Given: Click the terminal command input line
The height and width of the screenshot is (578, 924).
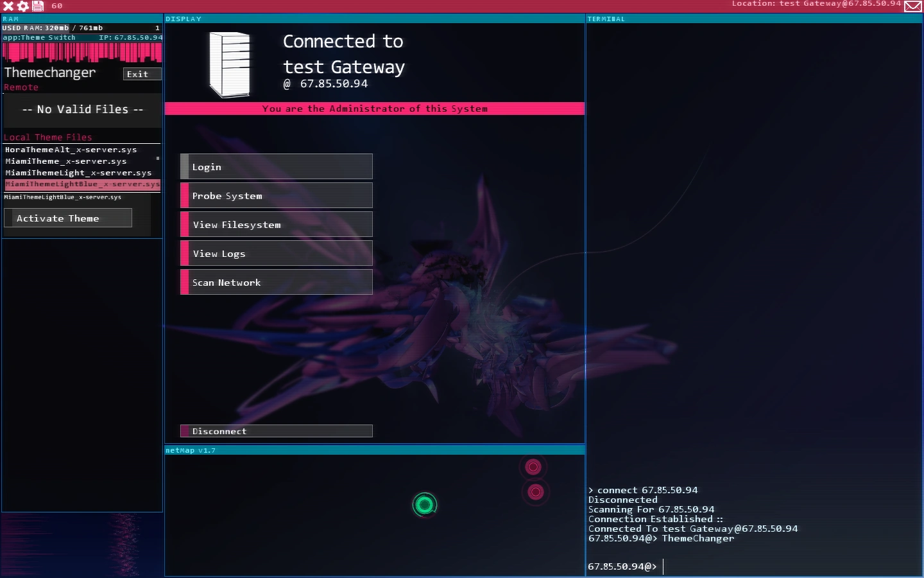Looking at the screenshot, I should (754, 566).
